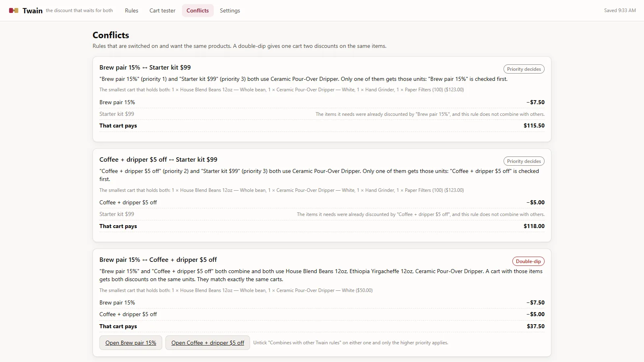Click the Twain app name
This screenshot has height=362, width=644.
point(33,10)
